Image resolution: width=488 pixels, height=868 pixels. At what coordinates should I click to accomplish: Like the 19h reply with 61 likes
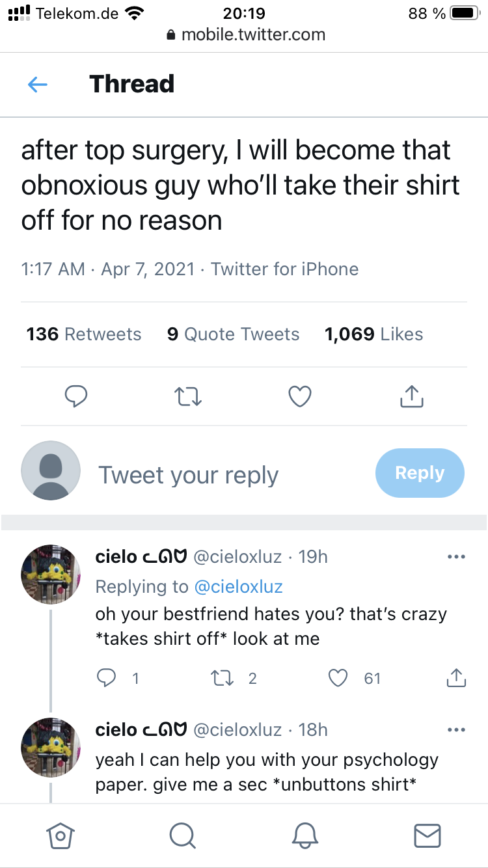[338, 678]
